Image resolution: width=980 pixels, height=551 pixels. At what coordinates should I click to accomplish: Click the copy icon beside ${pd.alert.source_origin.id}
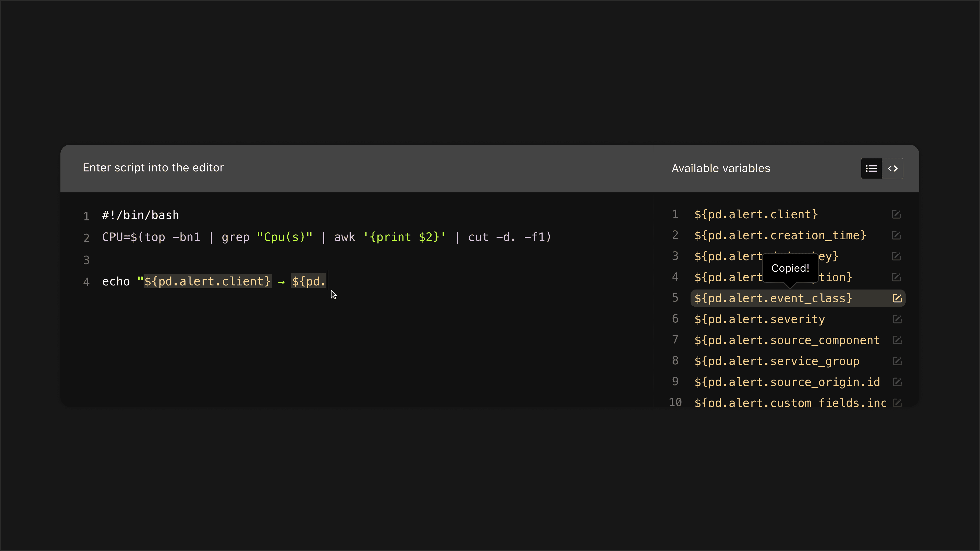(898, 382)
